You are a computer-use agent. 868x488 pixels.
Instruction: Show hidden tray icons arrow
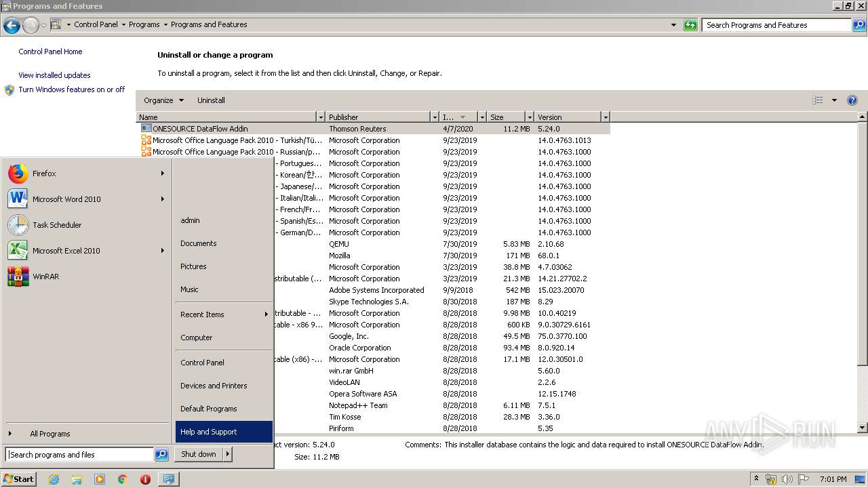pos(756,479)
